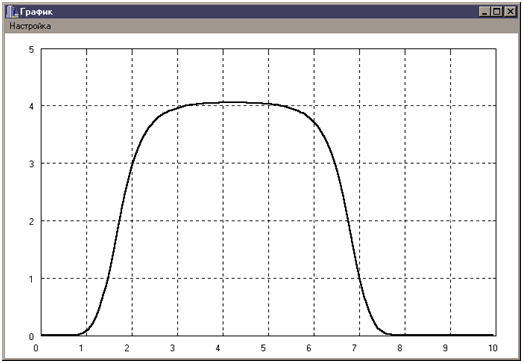Maximize the График window

497,12
